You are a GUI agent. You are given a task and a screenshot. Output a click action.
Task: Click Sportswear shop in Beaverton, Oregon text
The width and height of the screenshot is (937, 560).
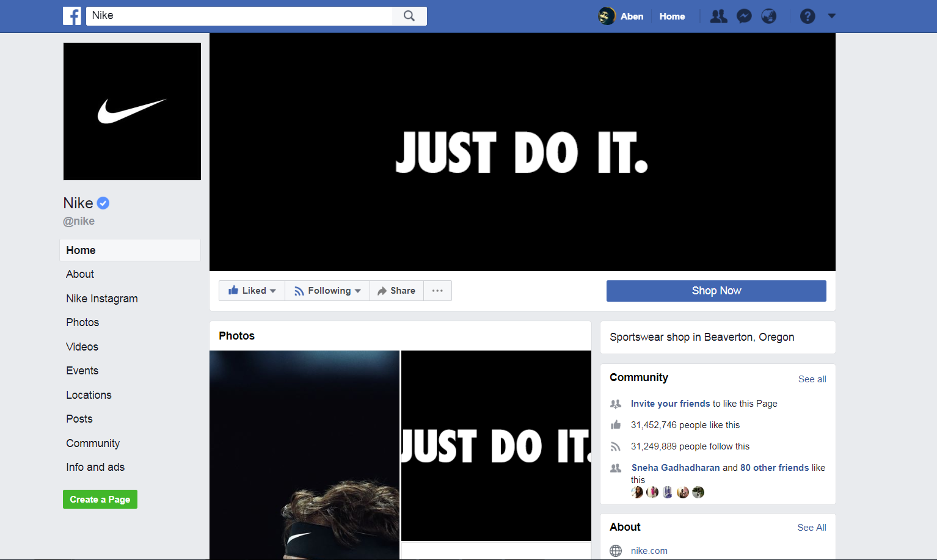tap(702, 337)
